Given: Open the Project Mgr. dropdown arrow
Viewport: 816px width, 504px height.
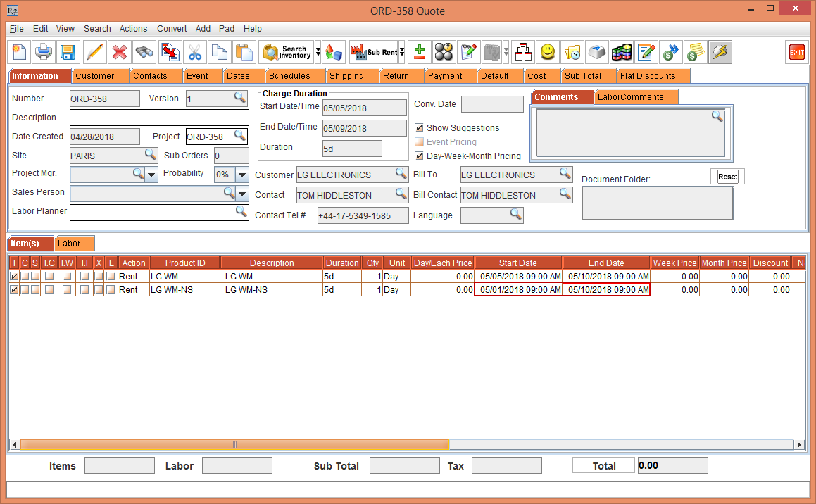Looking at the screenshot, I should (151, 175).
